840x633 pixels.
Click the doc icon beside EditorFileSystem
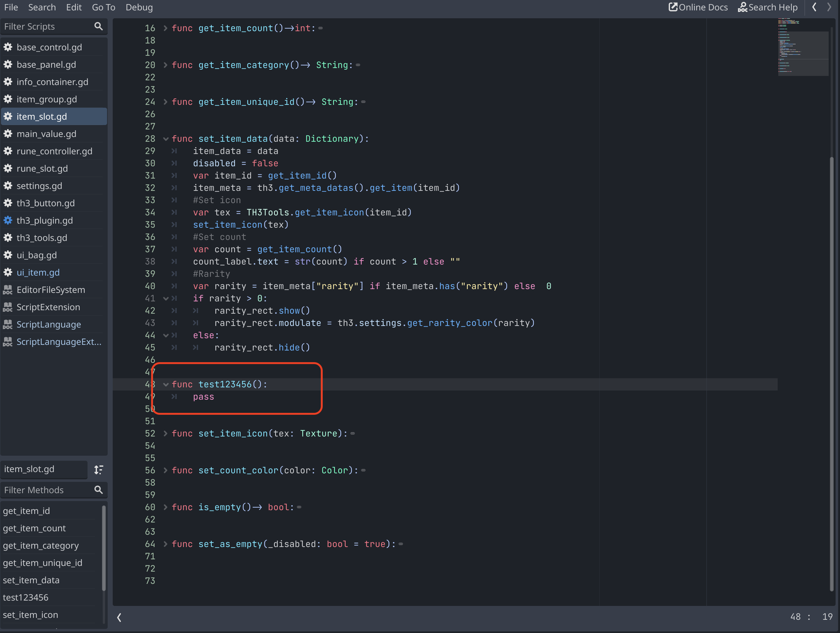click(x=8, y=289)
